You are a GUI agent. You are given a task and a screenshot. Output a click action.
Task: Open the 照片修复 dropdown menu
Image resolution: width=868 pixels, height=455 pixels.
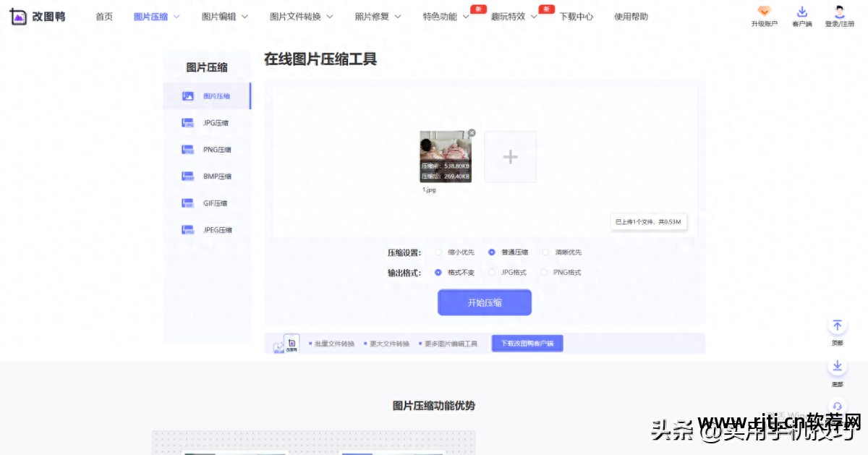pyautogui.click(x=372, y=16)
